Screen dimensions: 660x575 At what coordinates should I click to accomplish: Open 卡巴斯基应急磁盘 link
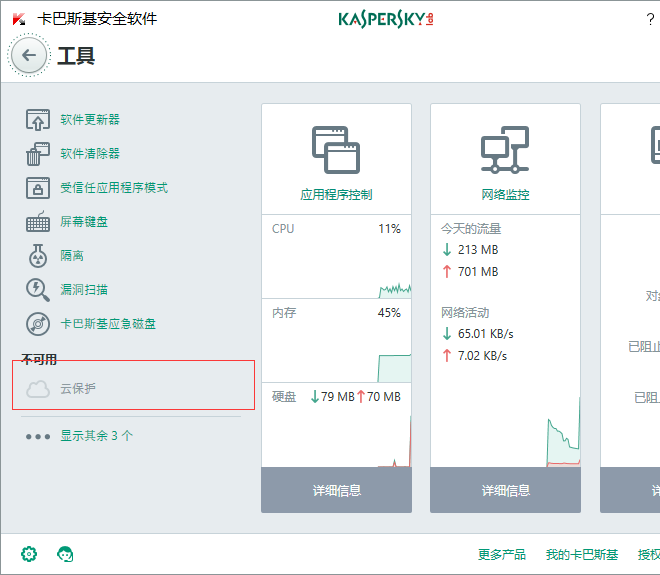tap(108, 324)
